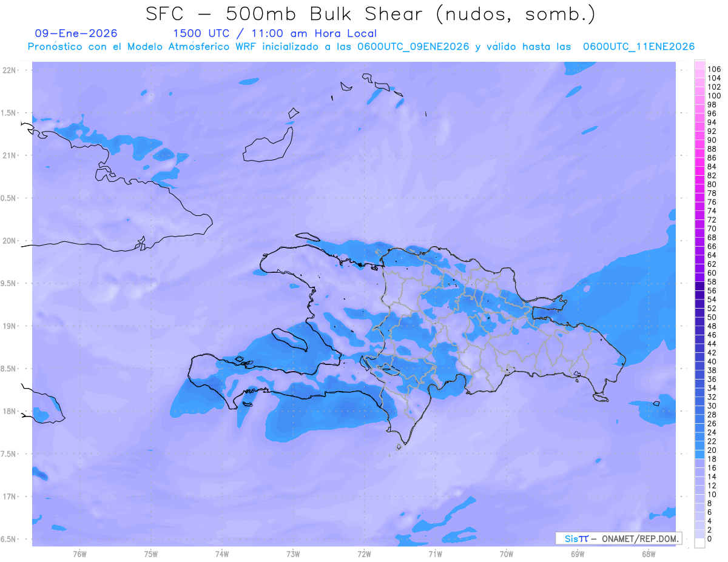Screen dimensions: 728x562
Task: Click the '9.5N' latitude label
Action: 8,284
